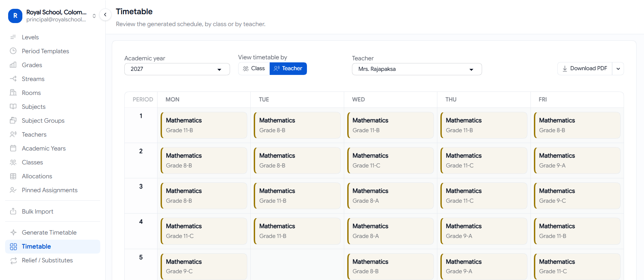Image resolution: width=644 pixels, height=280 pixels.
Task: Select Monday period 5 Grade 9-C card
Action: coord(204,266)
